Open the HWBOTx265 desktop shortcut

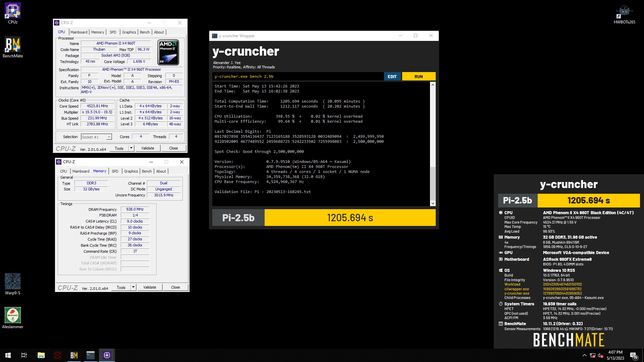coord(624,14)
